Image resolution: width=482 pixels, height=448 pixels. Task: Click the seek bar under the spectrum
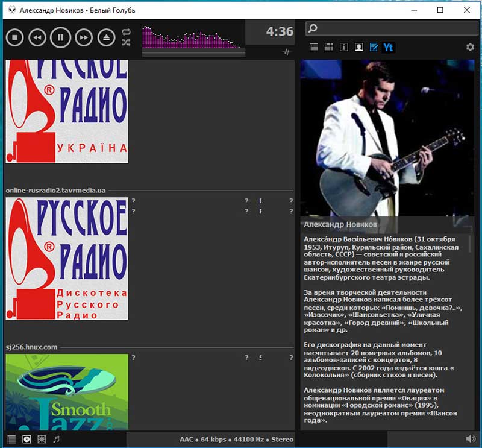193,53
